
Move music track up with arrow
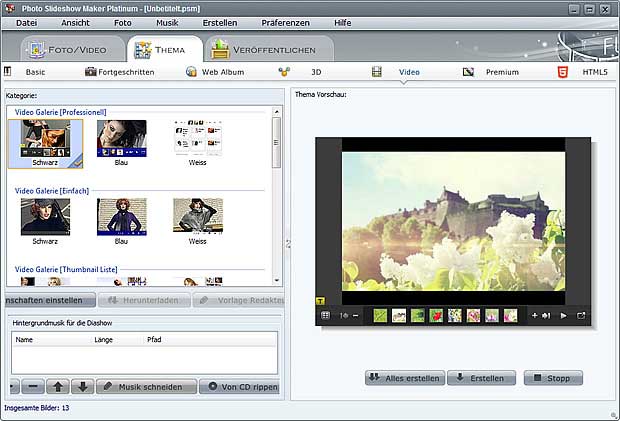pyautogui.click(x=58, y=386)
